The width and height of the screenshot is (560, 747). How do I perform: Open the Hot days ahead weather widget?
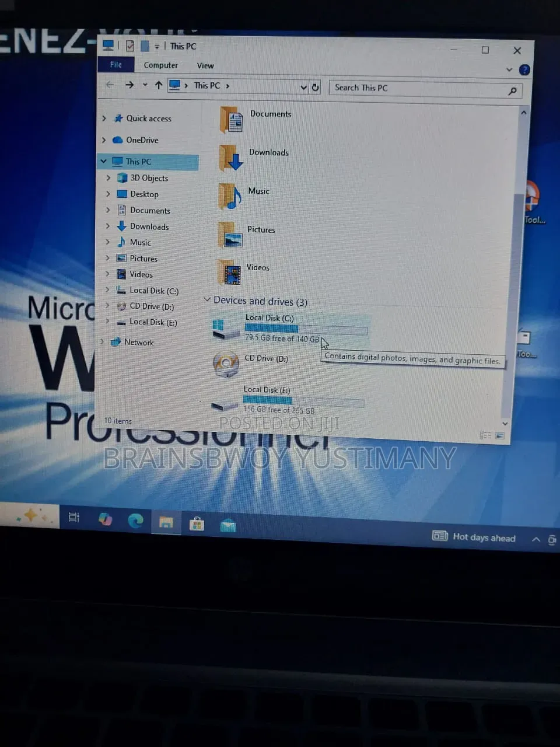(474, 537)
